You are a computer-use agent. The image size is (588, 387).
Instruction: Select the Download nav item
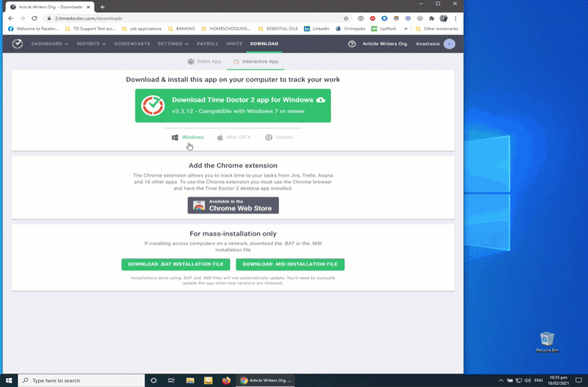point(264,44)
